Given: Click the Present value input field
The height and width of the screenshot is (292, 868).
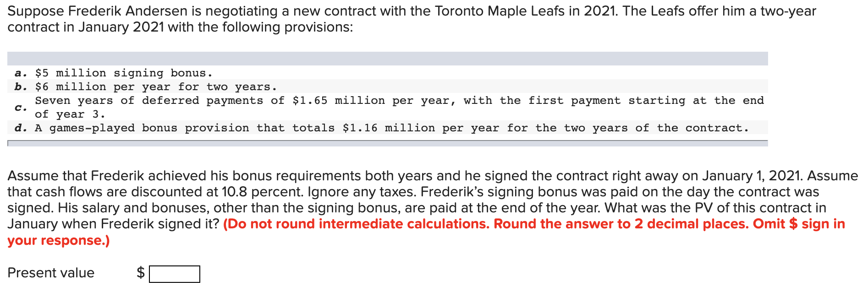Looking at the screenshot, I should [175, 274].
